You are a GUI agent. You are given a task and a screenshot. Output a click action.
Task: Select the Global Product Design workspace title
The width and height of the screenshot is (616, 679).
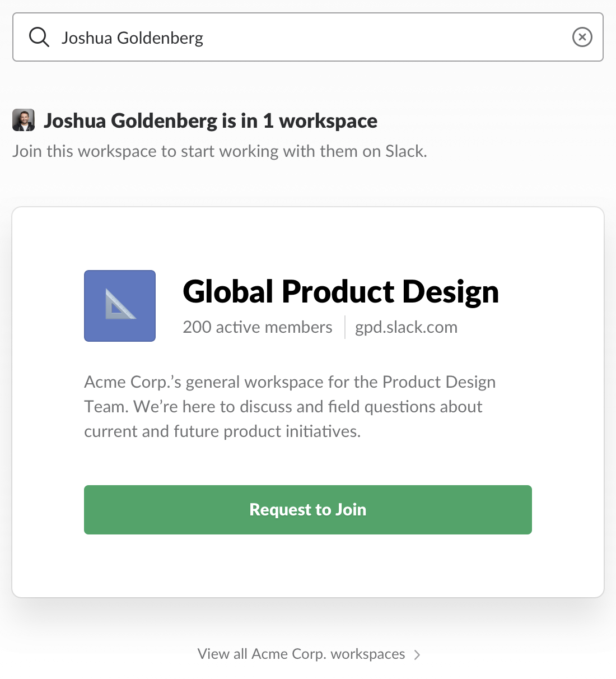tap(340, 292)
